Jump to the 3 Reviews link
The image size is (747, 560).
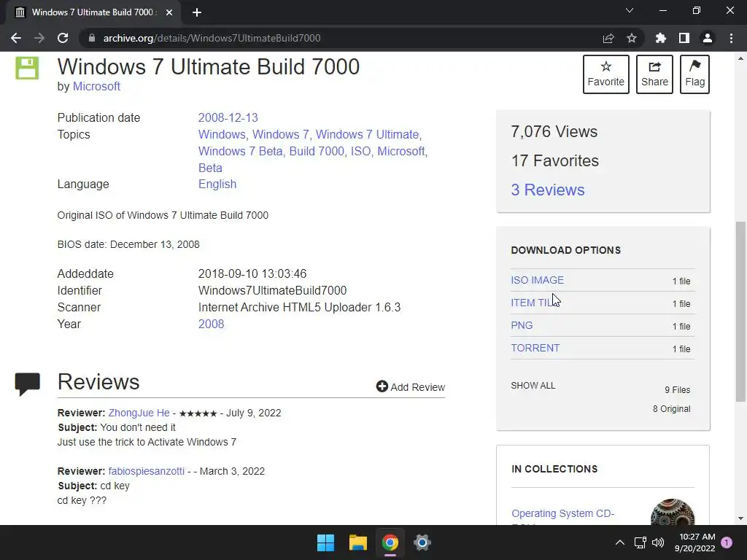pyautogui.click(x=547, y=190)
